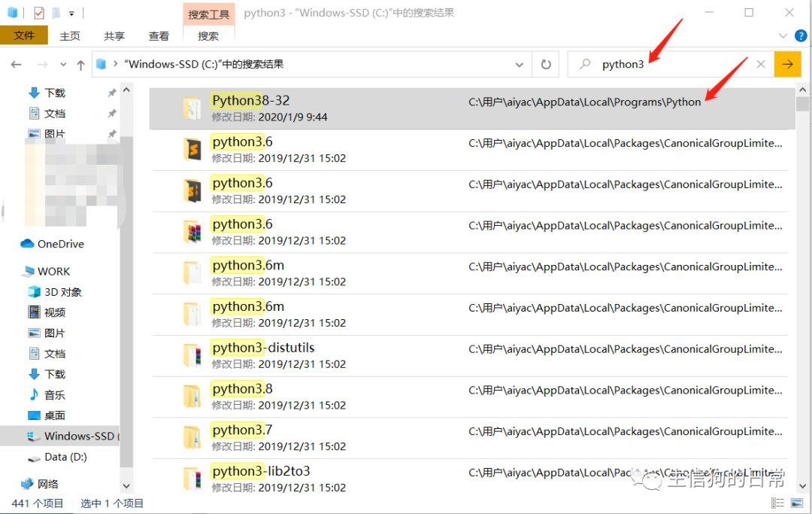The width and height of the screenshot is (812, 514).
Task: Open the 文件 menu
Action: click(x=24, y=36)
